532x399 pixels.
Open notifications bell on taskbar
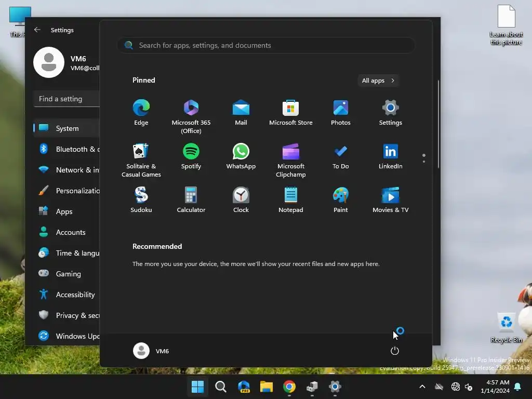pos(518,387)
